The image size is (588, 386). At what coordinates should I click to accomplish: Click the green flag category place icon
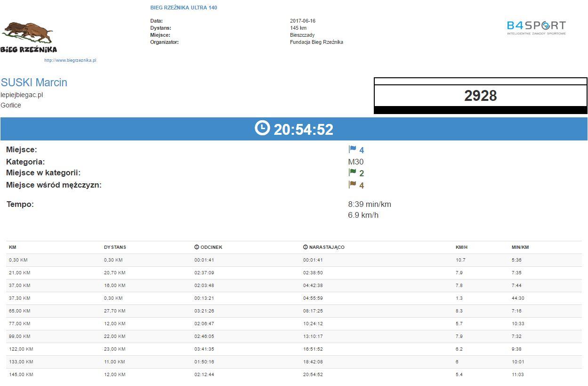pos(352,172)
